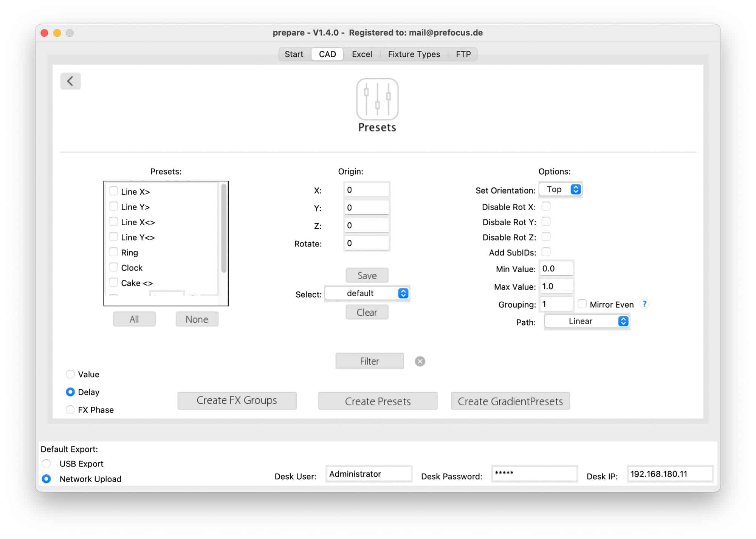Open the FTP tab
Viewport: 756px width, 539px height.
pyautogui.click(x=463, y=54)
